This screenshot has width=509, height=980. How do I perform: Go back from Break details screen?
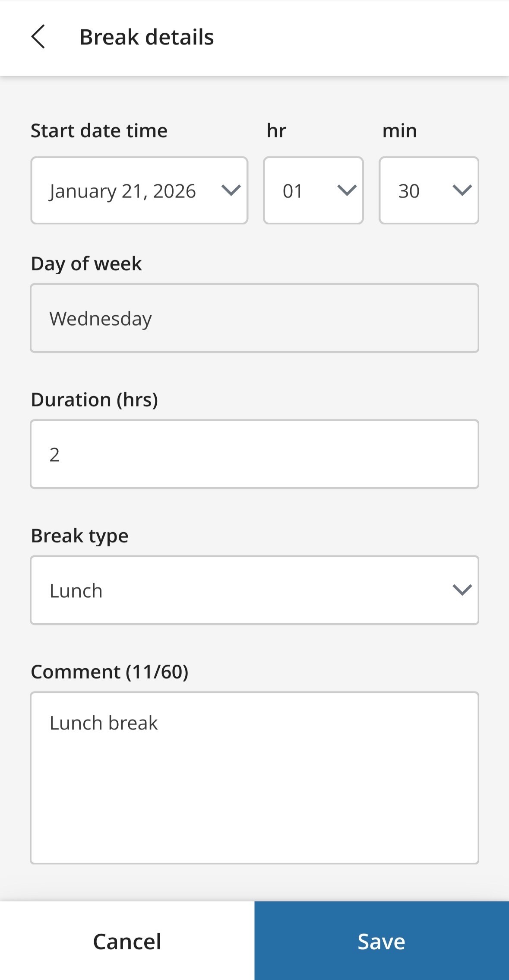pyautogui.click(x=38, y=37)
